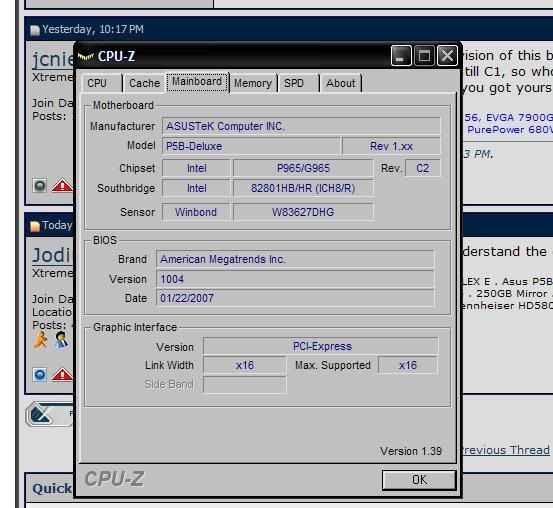Screen dimensions: 553x508
Task: Click the online status icon in Jodi's post
Action: click(40, 375)
